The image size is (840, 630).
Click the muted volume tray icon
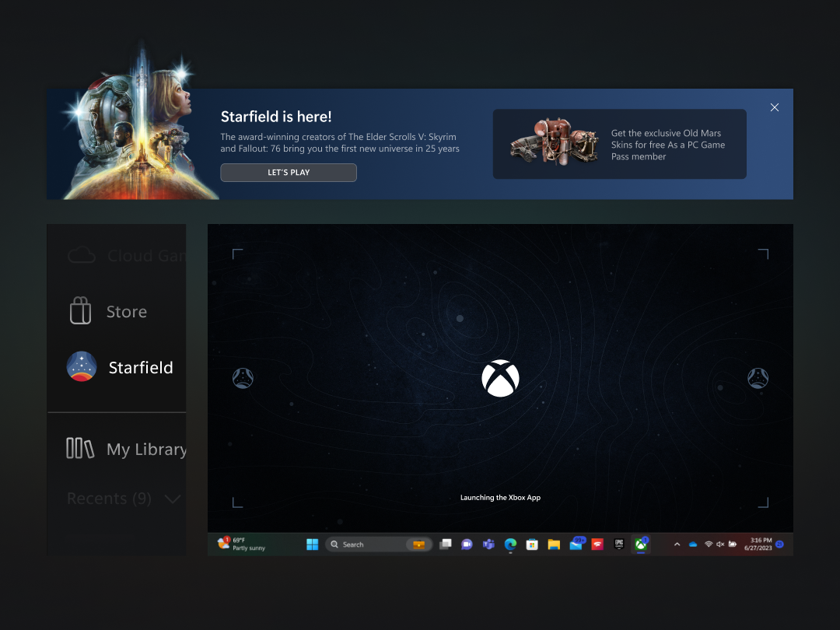tap(720, 544)
